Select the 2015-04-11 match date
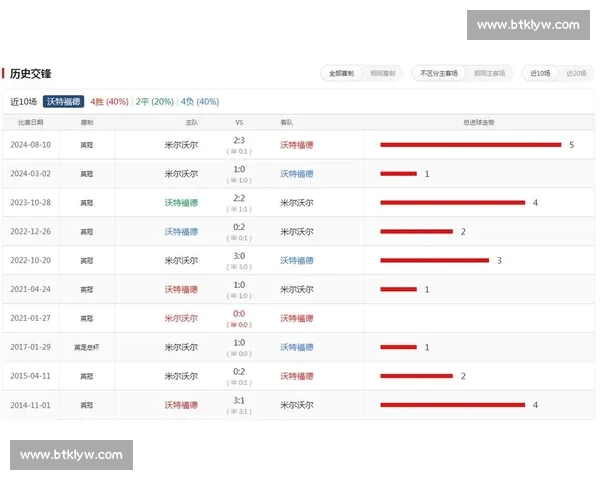The width and height of the screenshot is (600, 480). tap(31, 376)
